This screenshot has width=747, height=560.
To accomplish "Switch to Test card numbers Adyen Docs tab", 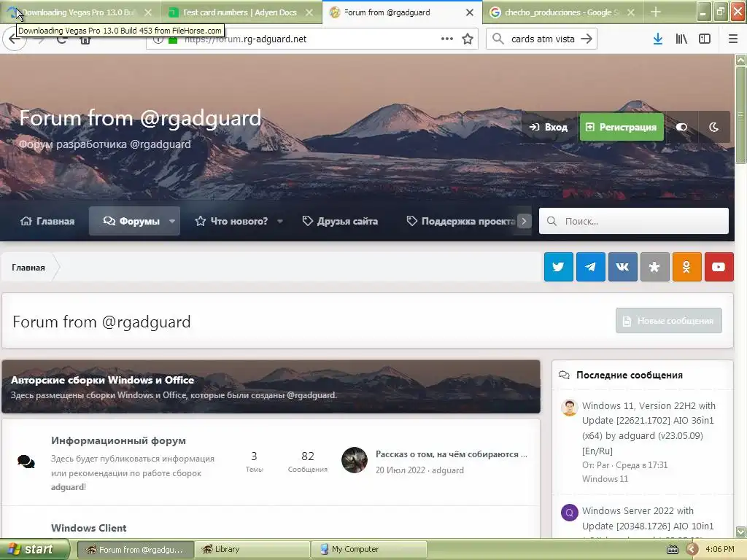I will [x=239, y=12].
